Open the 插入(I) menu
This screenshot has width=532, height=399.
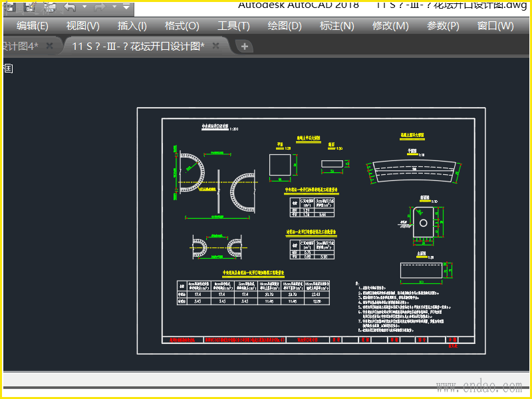132,26
